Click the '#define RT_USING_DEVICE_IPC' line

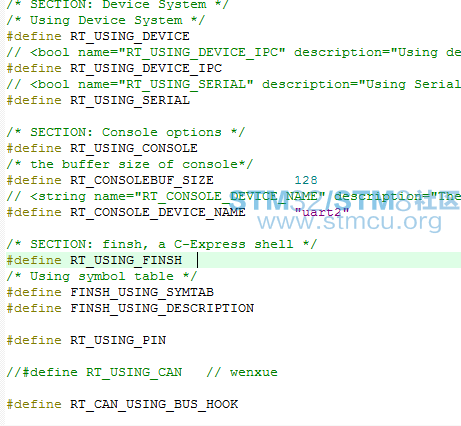coord(114,68)
